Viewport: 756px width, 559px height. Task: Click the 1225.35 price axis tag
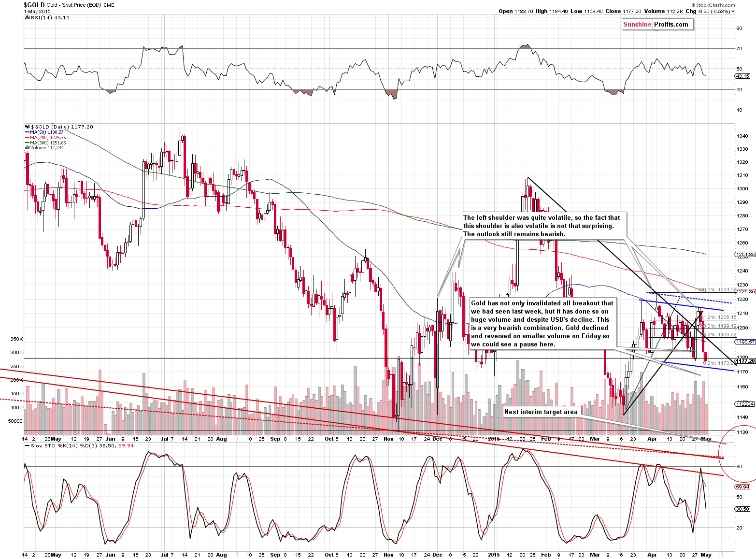click(x=745, y=291)
